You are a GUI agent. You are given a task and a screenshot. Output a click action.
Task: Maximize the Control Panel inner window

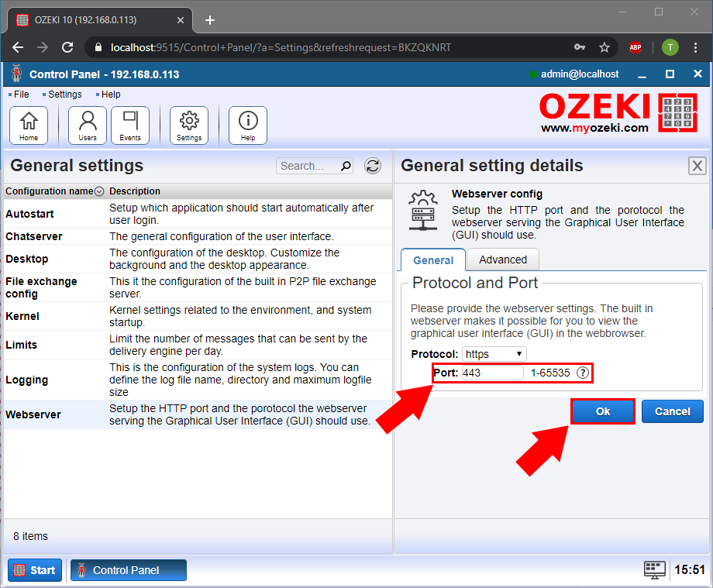tap(670, 74)
